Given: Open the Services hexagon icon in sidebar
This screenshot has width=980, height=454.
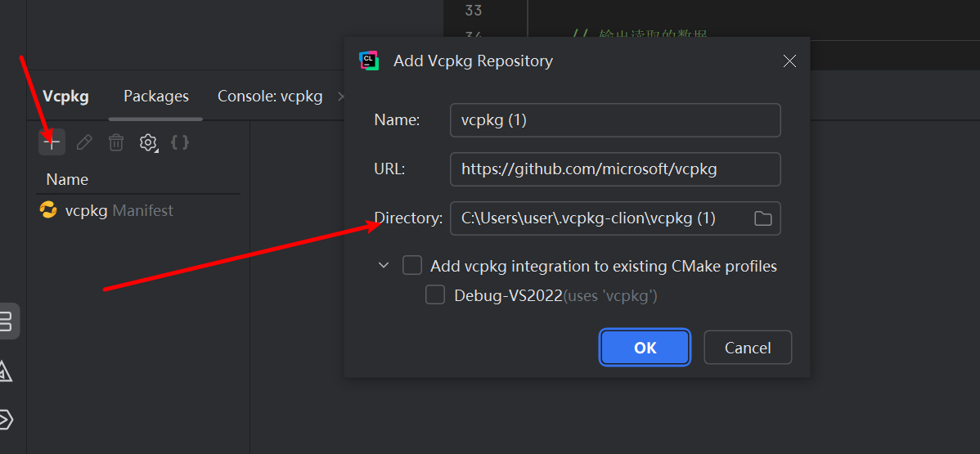Looking at the screenshot, I should tap(5, 420).
